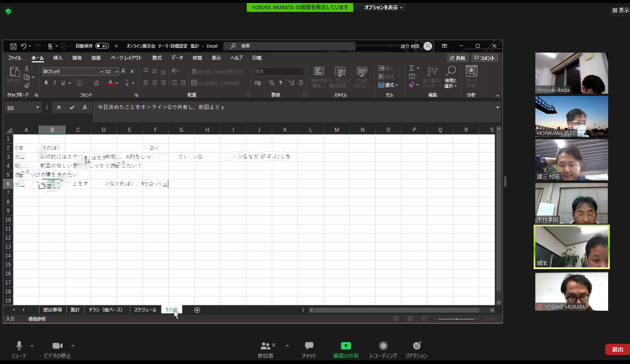Click the decrease font size icon
Image resolution: width=630 pixels, height=364 pixels.
[x=132, y=71]
